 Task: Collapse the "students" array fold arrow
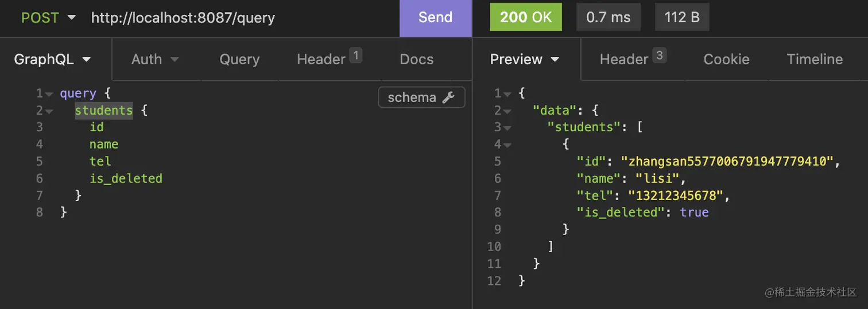tap(507, 128)
